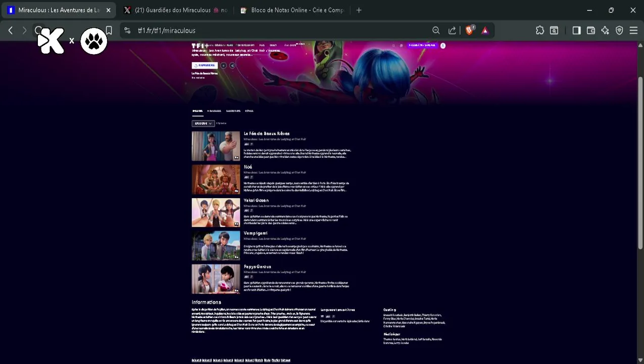Click the share circle icon beside Reprendre
This screenshot has width=644, height=364.
tap(232, 65)
